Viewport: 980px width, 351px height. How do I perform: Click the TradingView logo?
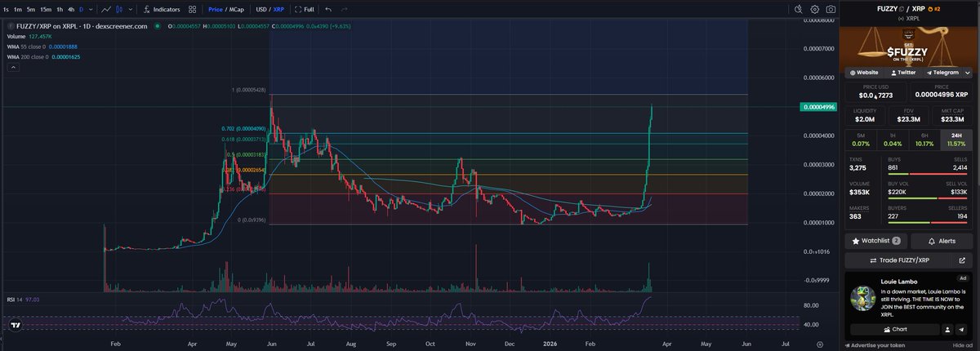(15, 326)
